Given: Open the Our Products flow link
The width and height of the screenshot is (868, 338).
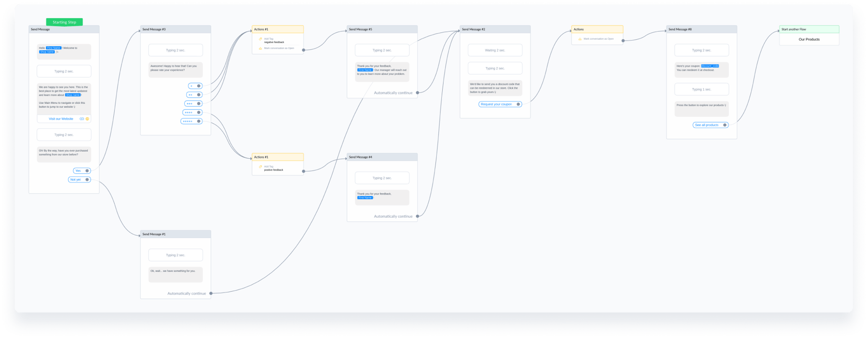Looking at the screenshot, I should click(809, 40).
